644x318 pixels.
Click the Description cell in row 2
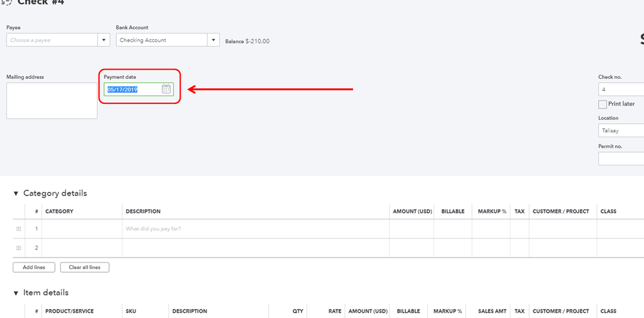(x=256, y=248)
